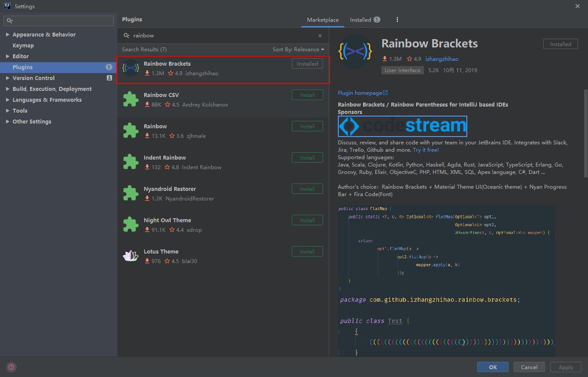588x377 pixels.
Task: Install the Indent Rainbow plugin
Action: point(307,157)
